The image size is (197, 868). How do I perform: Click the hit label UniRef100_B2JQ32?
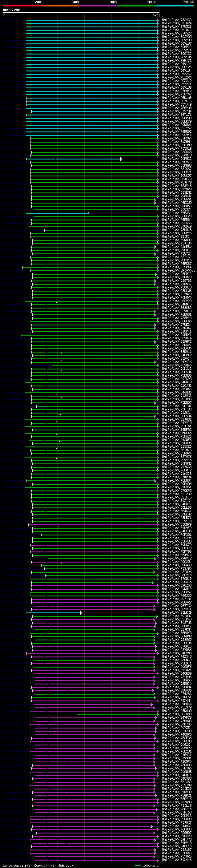[x=177, y=419]
